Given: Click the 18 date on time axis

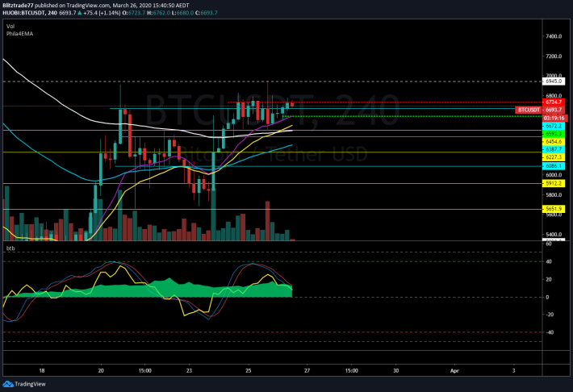Looking at the screenshot, I should (x=42, y=370).
